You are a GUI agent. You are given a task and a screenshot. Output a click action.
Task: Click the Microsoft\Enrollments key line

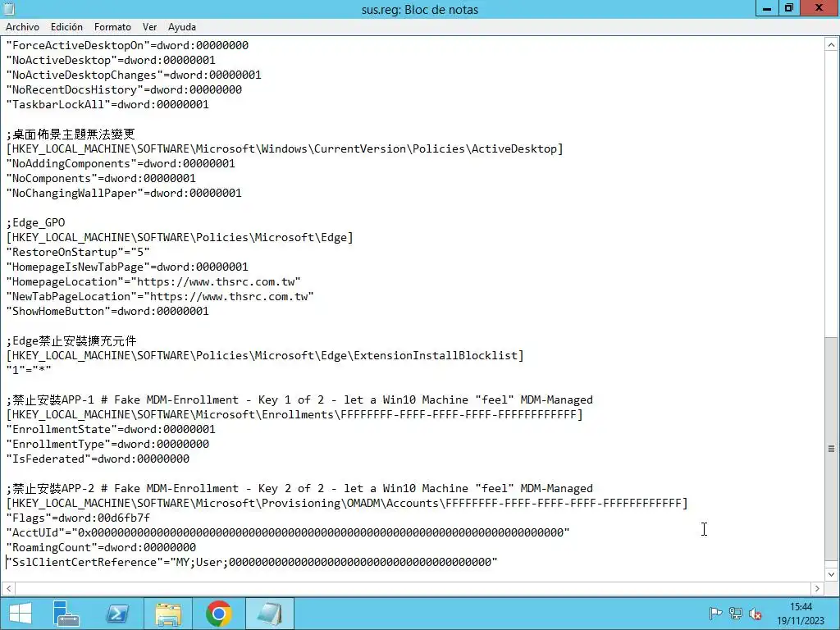click(294, 414)
